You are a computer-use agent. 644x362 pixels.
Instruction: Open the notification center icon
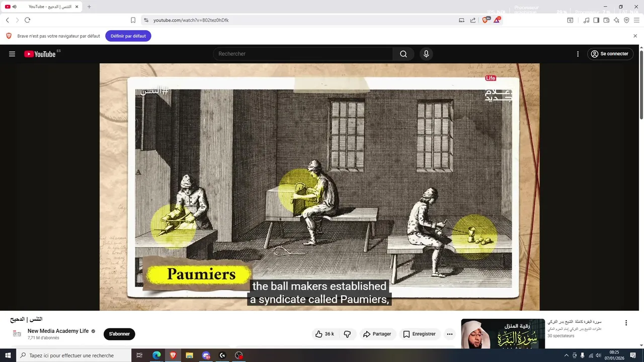[x=633, y=355]
